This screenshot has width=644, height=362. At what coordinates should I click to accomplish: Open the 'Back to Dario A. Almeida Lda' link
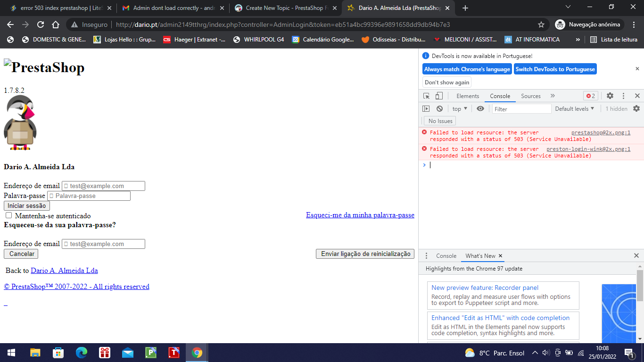pyautogui.click(x=64, y=271)
